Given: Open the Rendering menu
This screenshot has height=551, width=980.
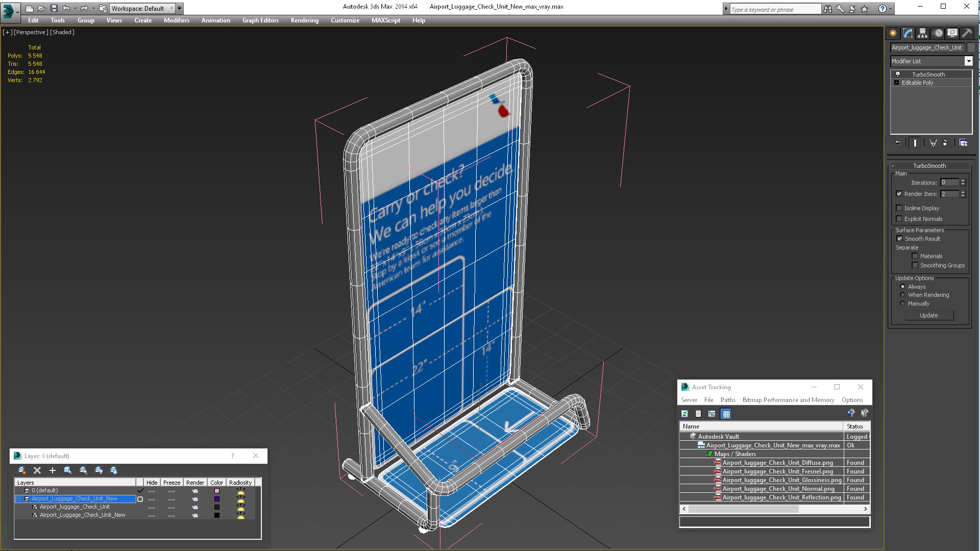Looking at the screenshot, I should 305,20.
